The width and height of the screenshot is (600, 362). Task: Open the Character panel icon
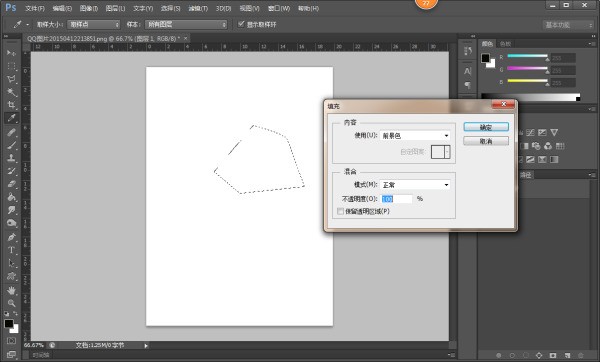pos(468,71)
